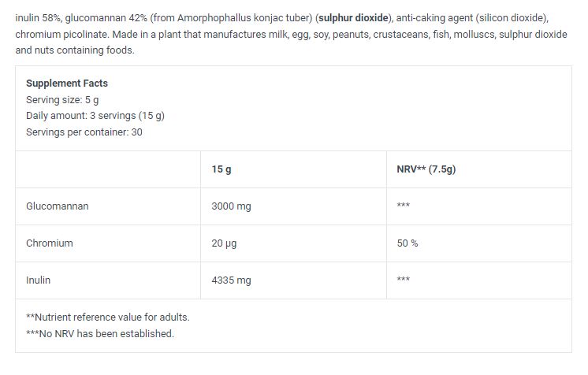Click the asterisks in the Glucomannan row
This screenshot has width=588, height=375.
[404, 206]
